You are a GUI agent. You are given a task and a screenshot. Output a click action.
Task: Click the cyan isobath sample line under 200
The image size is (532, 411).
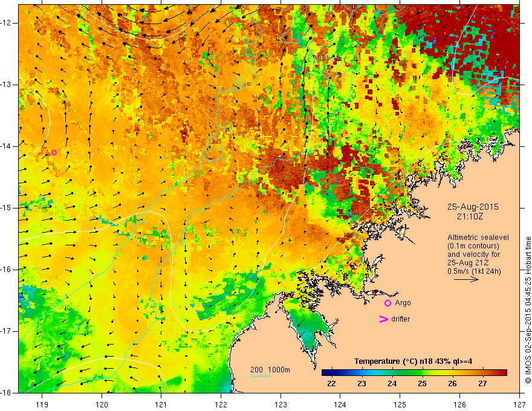coord(261,376)
